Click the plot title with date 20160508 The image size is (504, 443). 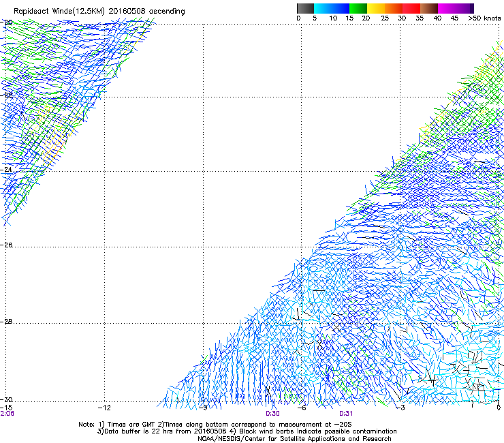99,12
